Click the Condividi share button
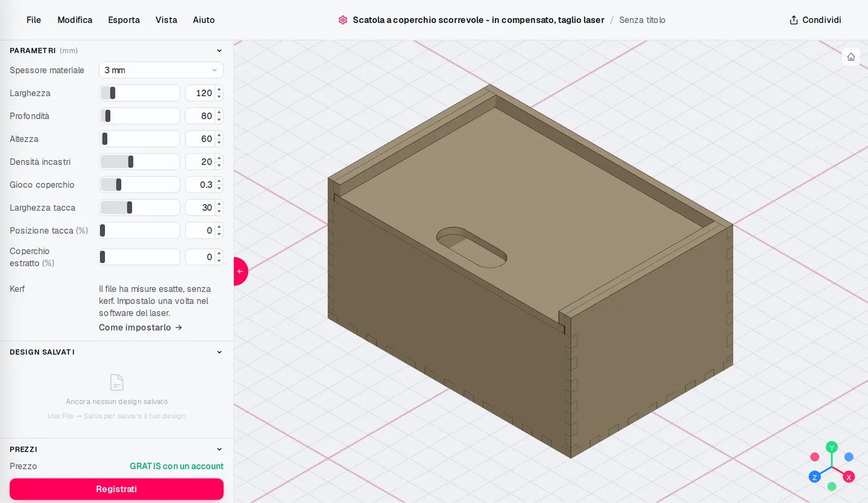868x503 pixels. click(815, 20)
